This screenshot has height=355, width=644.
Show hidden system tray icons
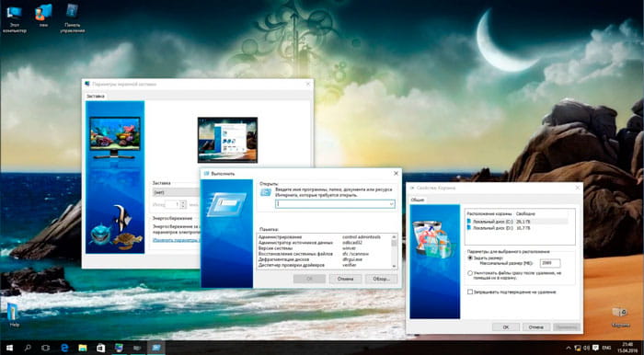tap(569, 348)
